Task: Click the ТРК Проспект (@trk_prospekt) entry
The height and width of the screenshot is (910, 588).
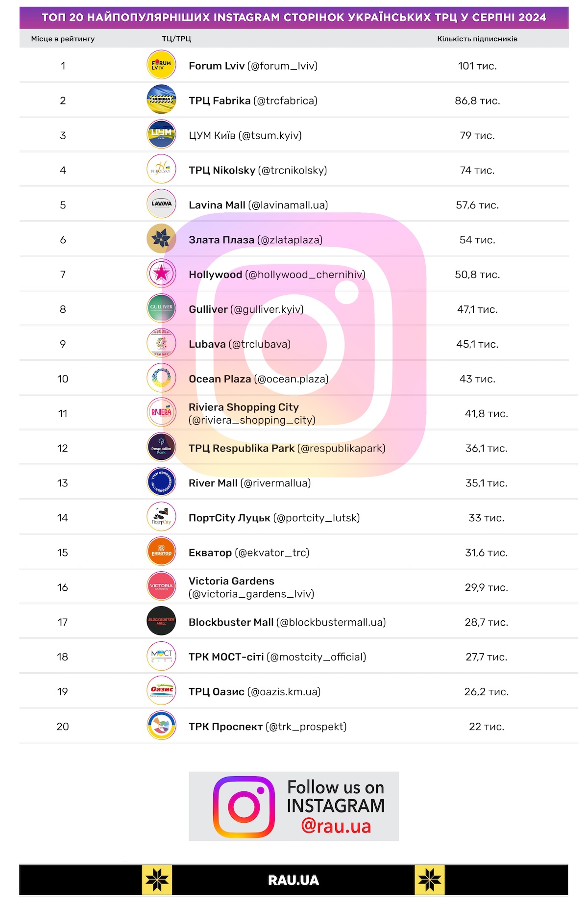Action: [268, 727]
